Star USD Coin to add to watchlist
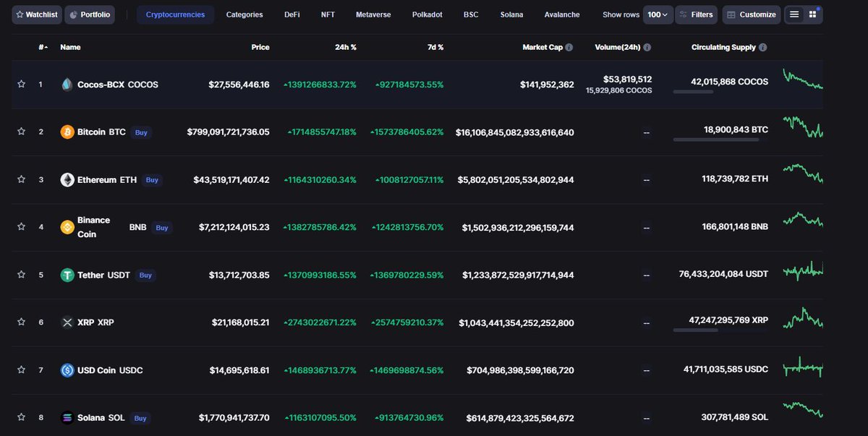The image size is (868, 436). (21, 369)
